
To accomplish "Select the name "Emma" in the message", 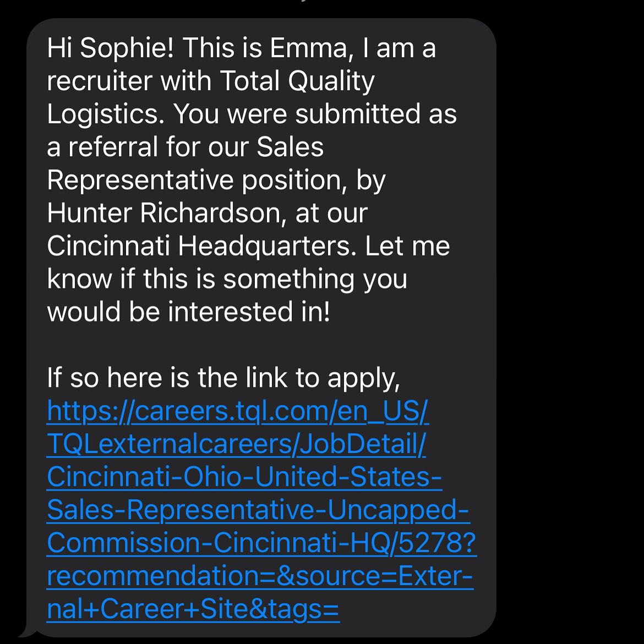I will pyautogui.click(x=308, y=48).
